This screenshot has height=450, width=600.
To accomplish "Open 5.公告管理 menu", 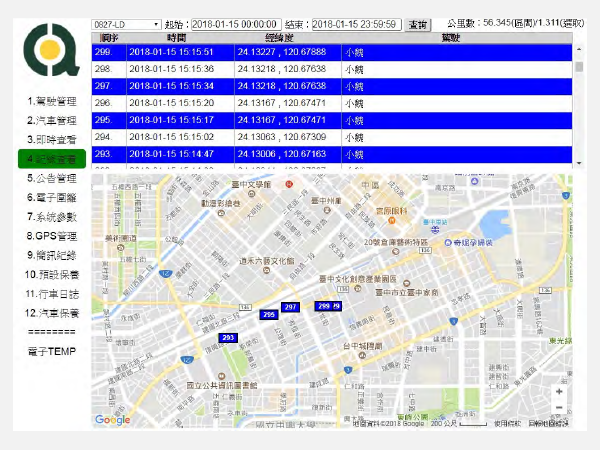I will pos(52,178).
